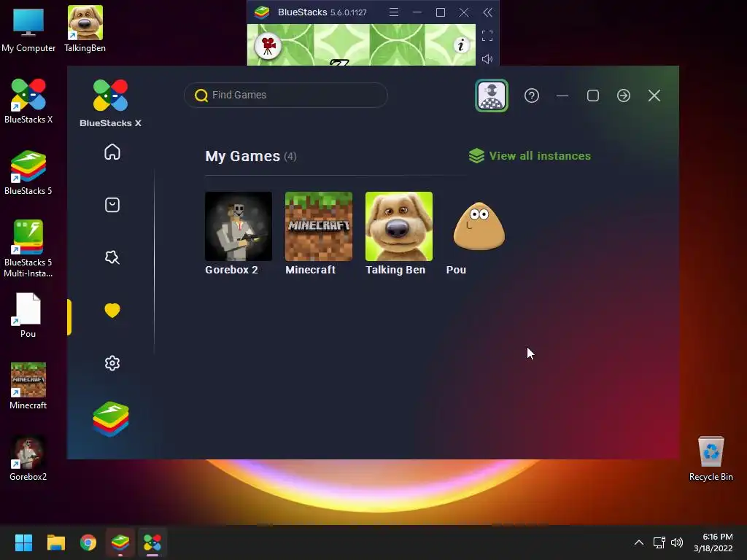
Task: Select the Gorebox2 desktop shortcut
Action: pyautogui.click(x=28, y=458)
